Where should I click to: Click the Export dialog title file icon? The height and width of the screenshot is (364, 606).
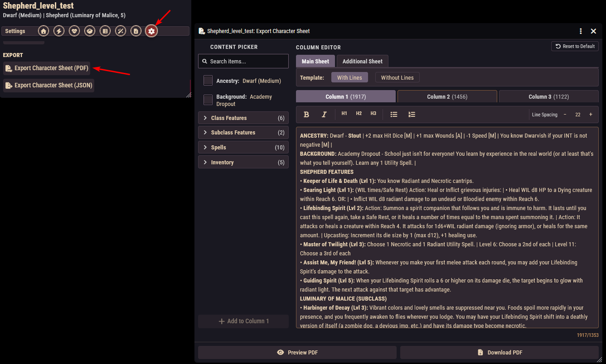[202, 31]
